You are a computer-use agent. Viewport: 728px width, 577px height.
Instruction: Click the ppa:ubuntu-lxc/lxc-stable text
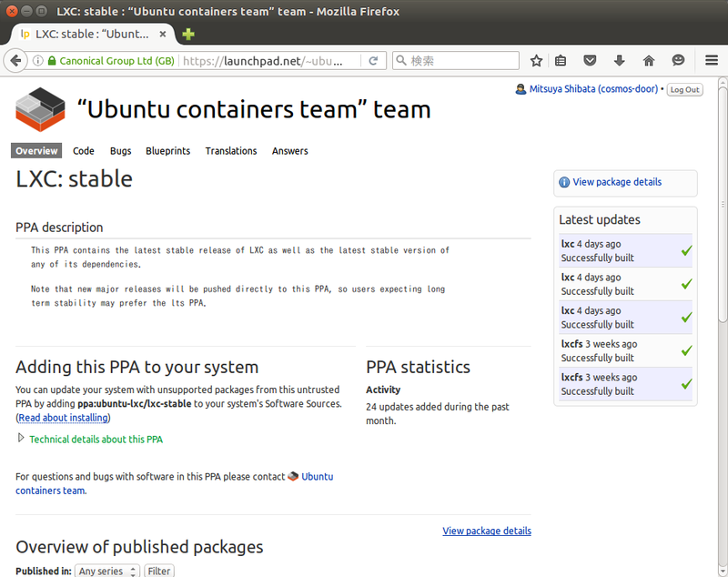coord(134,404)
